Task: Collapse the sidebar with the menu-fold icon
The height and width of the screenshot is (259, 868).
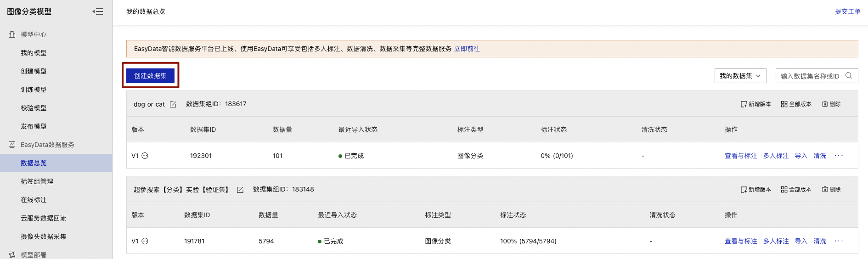Action: [97, 11]
